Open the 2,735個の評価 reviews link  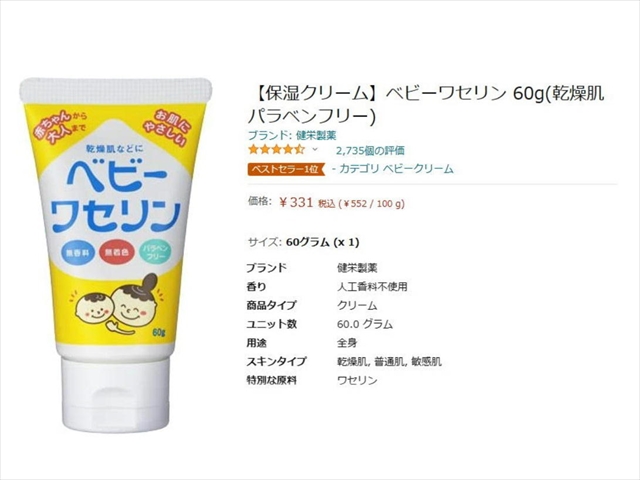[370, 151]
